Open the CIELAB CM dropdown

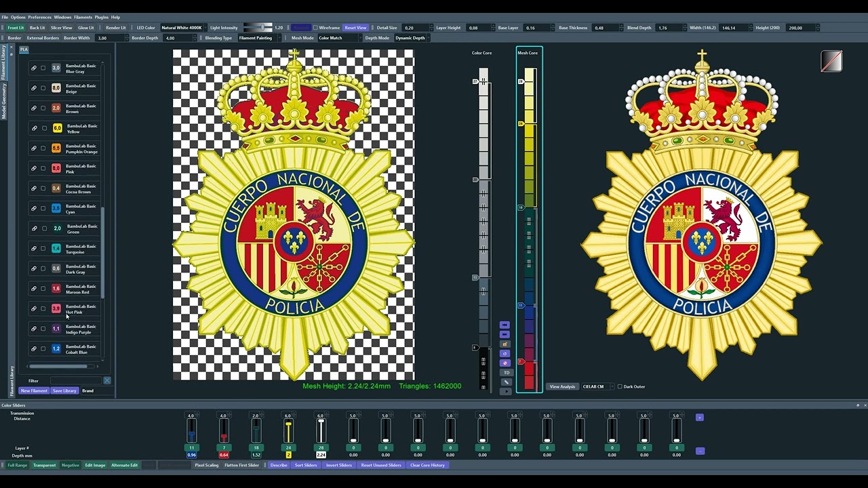(597, 387)
